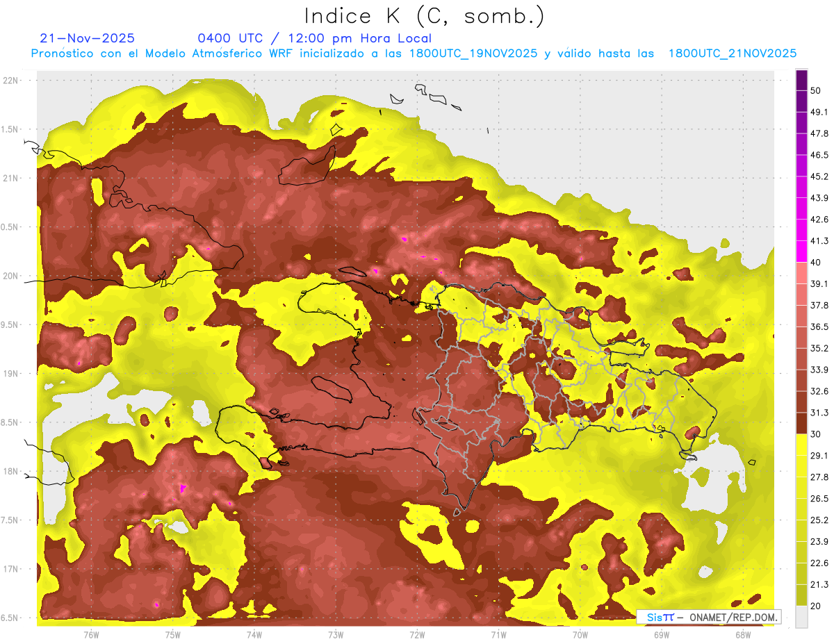
Task: Click the longitude axis label "74W"
Action: (254, 635)
